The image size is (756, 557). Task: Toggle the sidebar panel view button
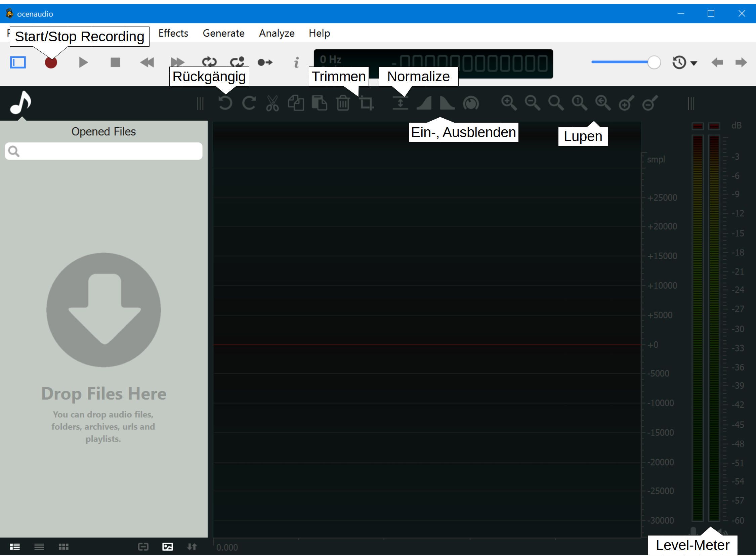18,62
